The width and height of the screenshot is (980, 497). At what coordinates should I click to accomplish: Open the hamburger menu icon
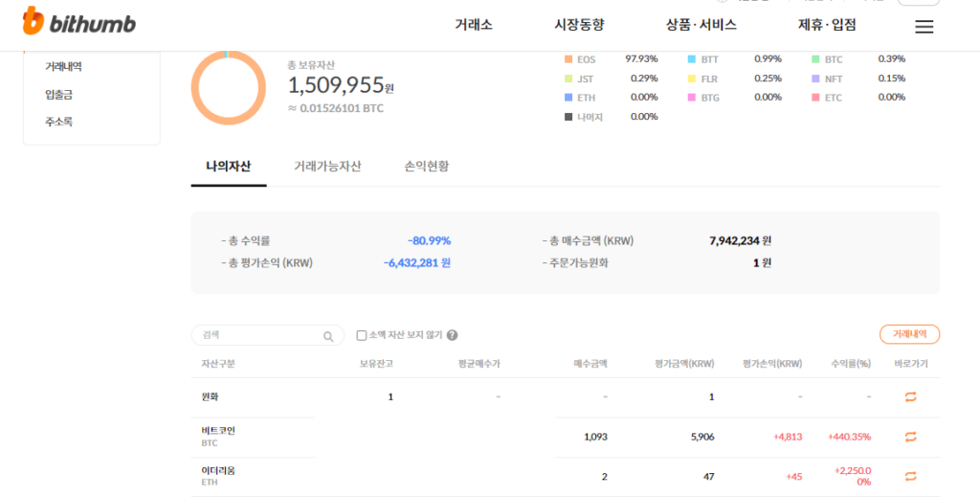[924, 26]
